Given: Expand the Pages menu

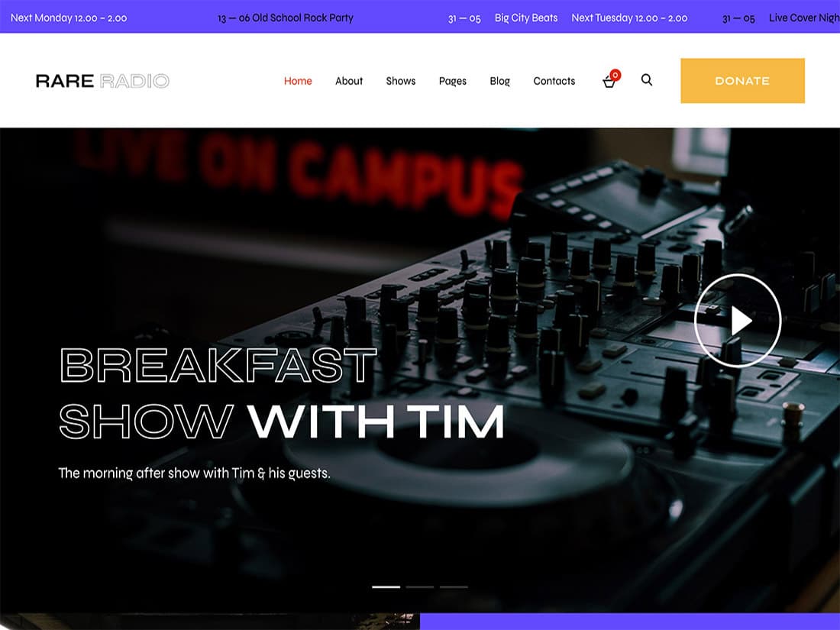Looking at the screenshot, I should [452, 81].
